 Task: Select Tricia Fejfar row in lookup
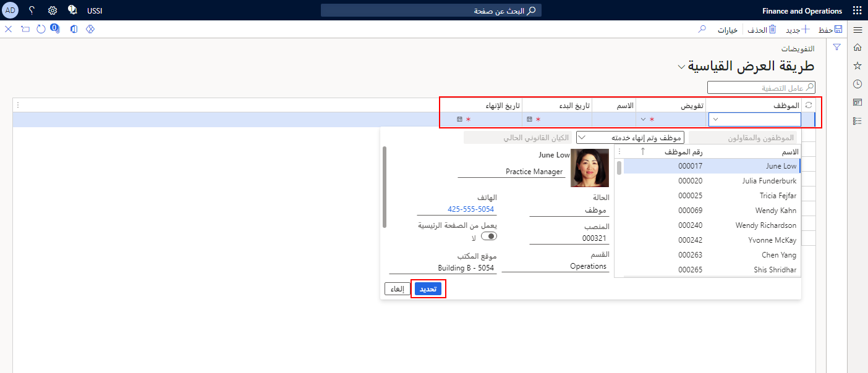[x=712, y=195]
